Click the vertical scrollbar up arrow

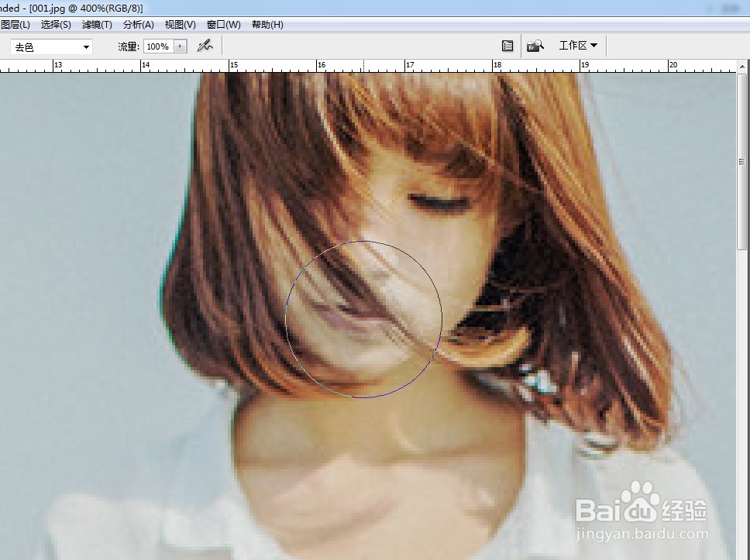(742, 67)
